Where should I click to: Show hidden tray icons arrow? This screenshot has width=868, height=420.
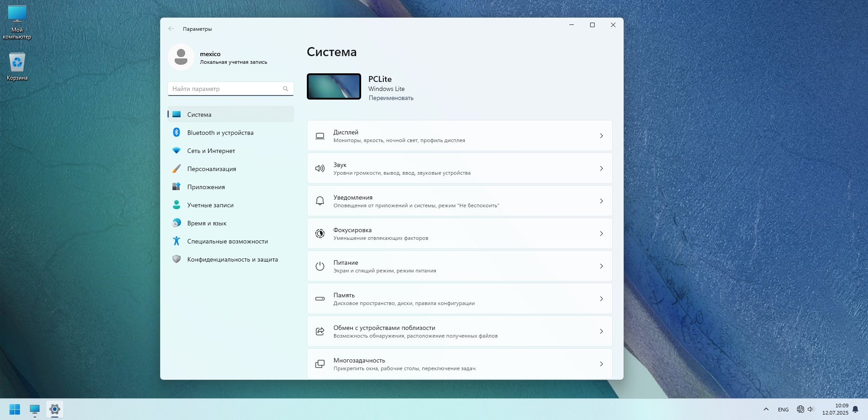(766, 409)
